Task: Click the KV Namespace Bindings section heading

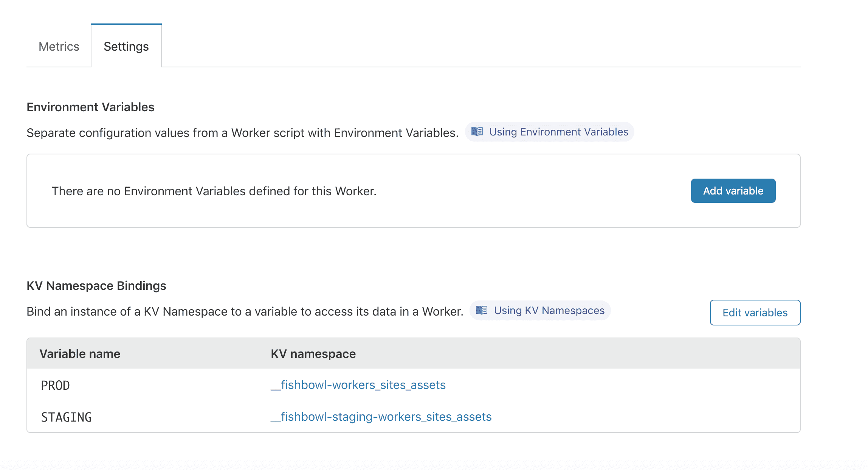Action: 96,286
